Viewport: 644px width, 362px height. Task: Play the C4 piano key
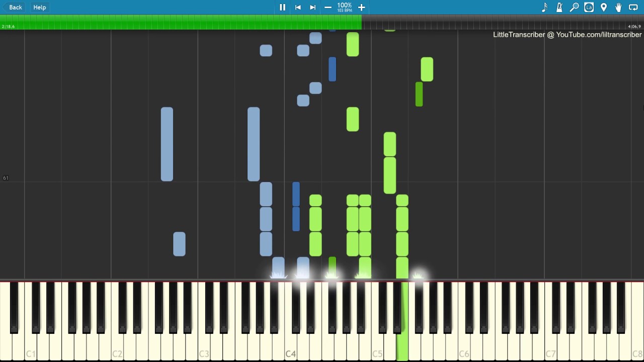click(x=290, y=347)
